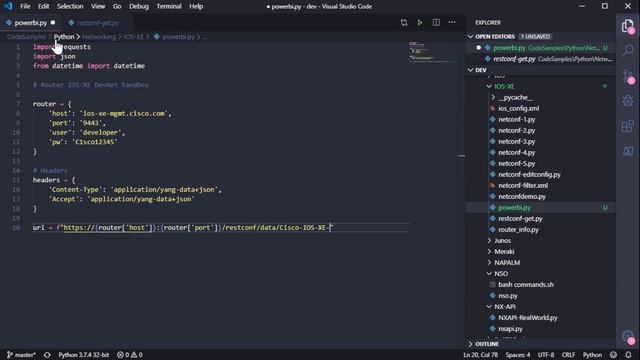Open errors and warnings count
This screenshot has width=640, height=360.
[x=130, y=355]
